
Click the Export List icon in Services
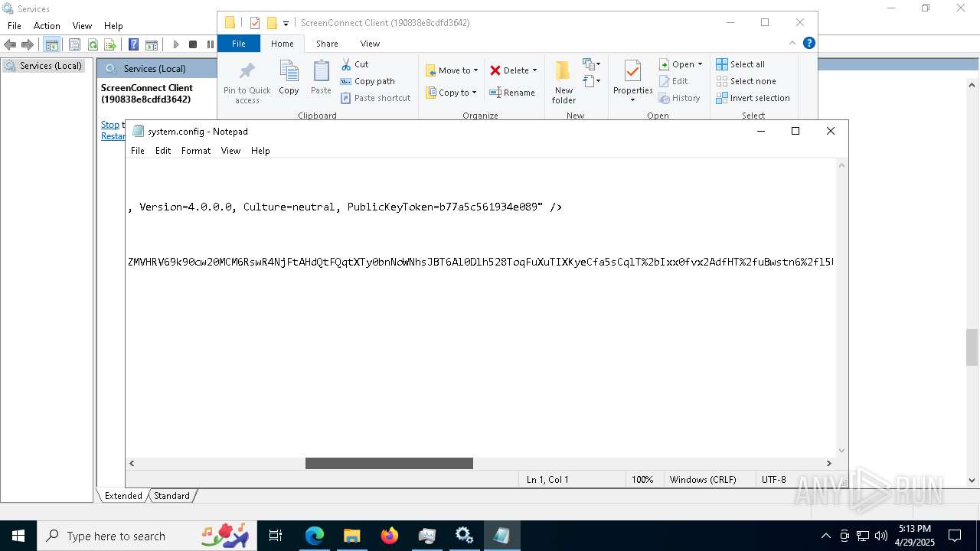click(x=110, y=44)
